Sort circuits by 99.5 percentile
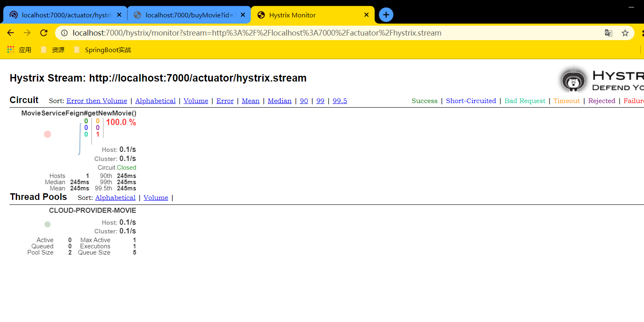This screenshot has width=644, height=322. click(x=340, y=101)
